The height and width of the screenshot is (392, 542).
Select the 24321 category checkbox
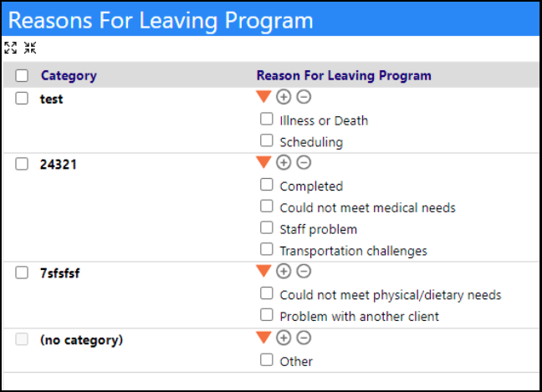[22, 164]
